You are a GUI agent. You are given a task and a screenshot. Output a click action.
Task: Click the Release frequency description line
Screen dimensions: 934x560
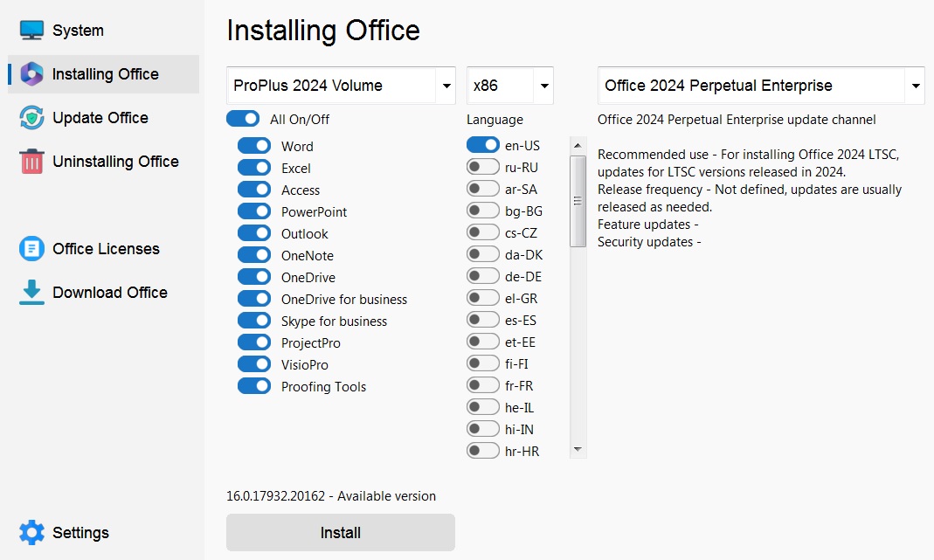click(750, 197)
